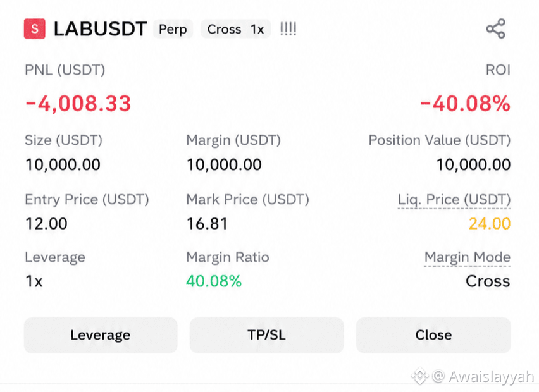Screen dimensions: 539x392
Task: Tap the four-bar ADL indicator icon
Action: (x=288, y=29)
